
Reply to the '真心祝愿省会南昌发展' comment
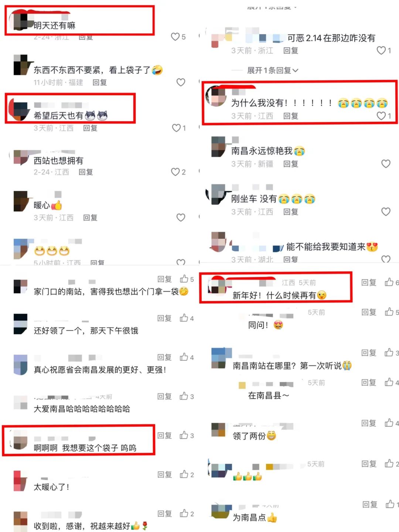tap(164, 357)
